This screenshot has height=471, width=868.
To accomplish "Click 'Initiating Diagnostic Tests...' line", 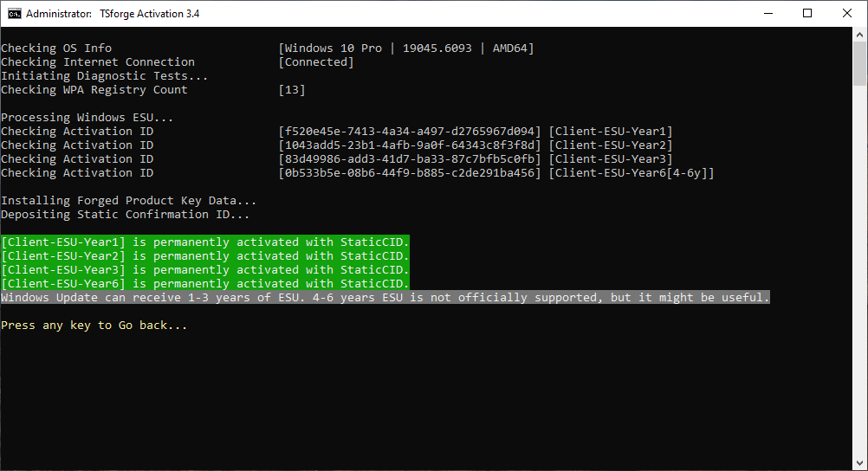I will click(x=105, y=76).
